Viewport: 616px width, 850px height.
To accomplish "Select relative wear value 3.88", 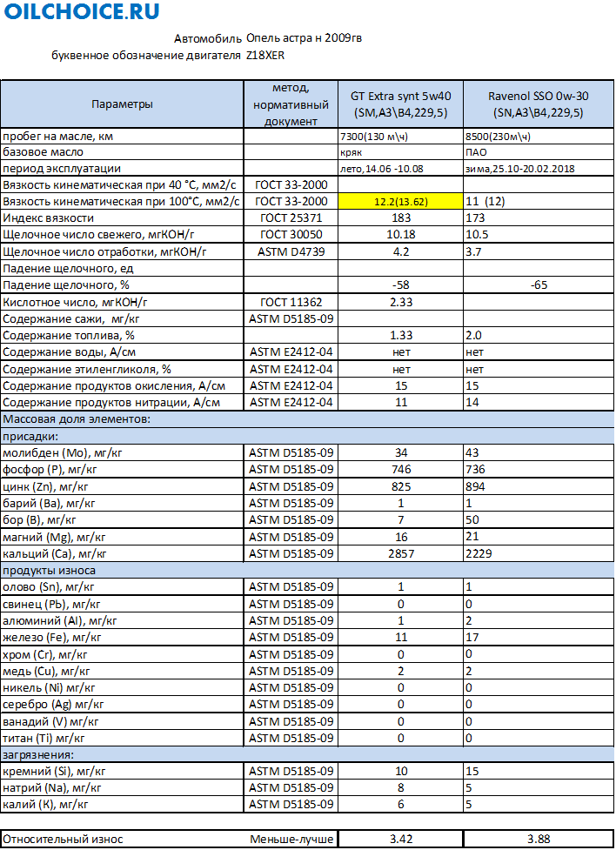I will coord(539,840).
